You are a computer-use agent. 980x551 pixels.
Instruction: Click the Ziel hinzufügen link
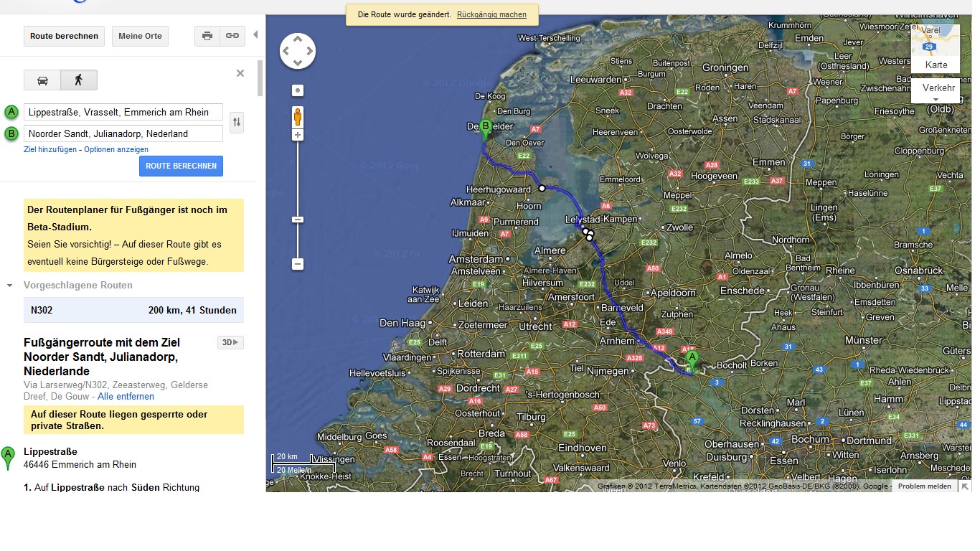click(50, 149)
